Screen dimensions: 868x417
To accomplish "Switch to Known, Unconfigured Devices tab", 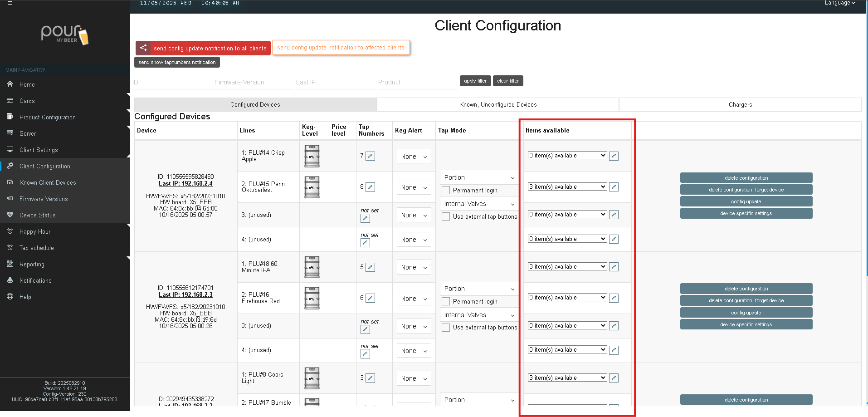I will (x=497, y=104).
